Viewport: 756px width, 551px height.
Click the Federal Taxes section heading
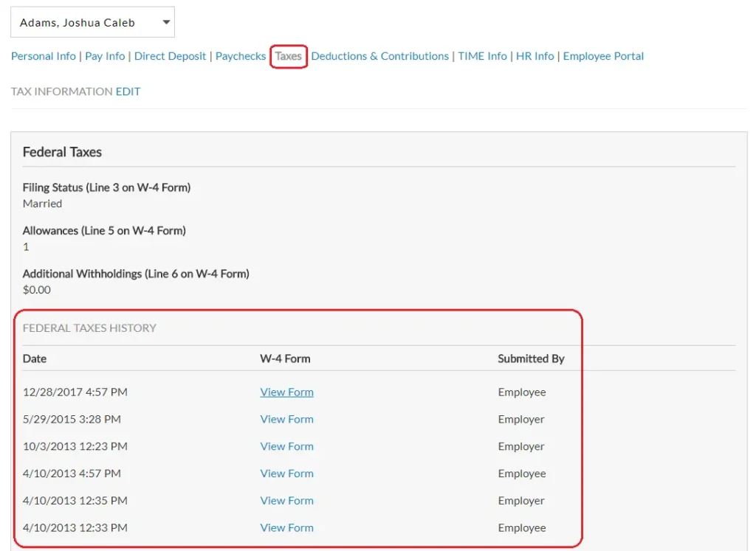[62, 152]
